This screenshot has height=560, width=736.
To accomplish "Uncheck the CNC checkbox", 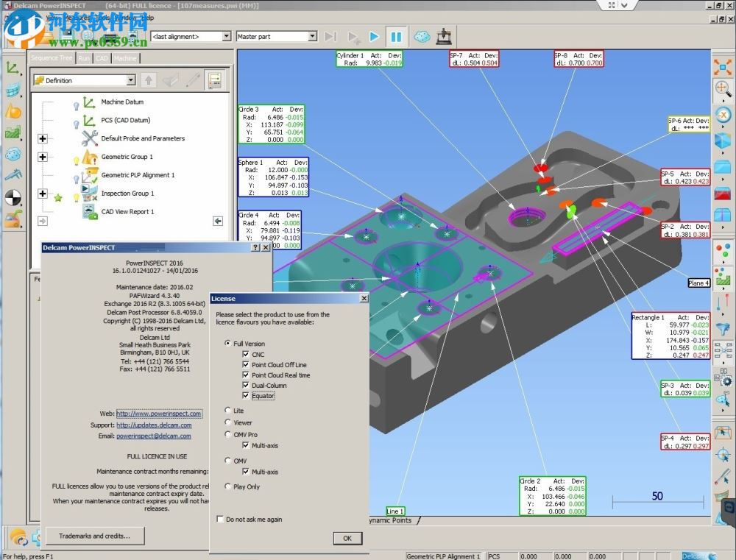I will point(246,354).
